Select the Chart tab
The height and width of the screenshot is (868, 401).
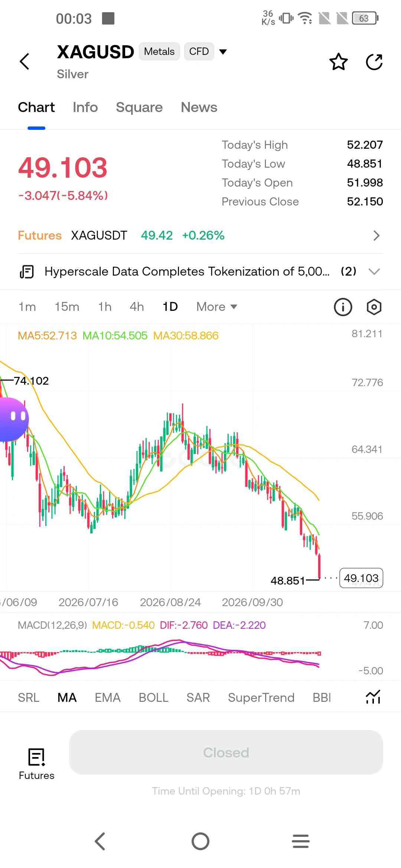pyautogui.click(x=36, y=108)
